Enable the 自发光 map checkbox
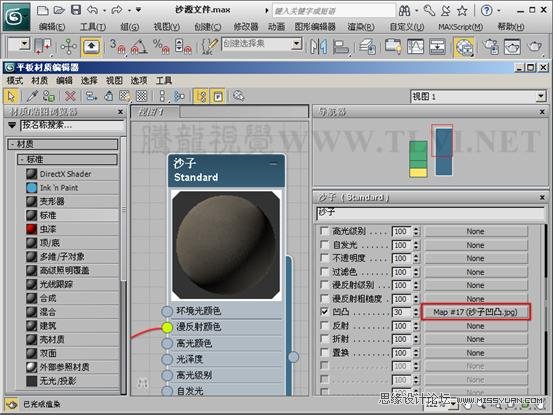The image size is (553, 415). click(x=324, y=245)
